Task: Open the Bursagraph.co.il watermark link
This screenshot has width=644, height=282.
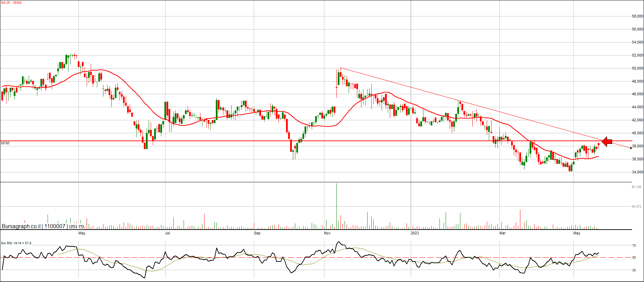Action: click(x=21, y=226)
